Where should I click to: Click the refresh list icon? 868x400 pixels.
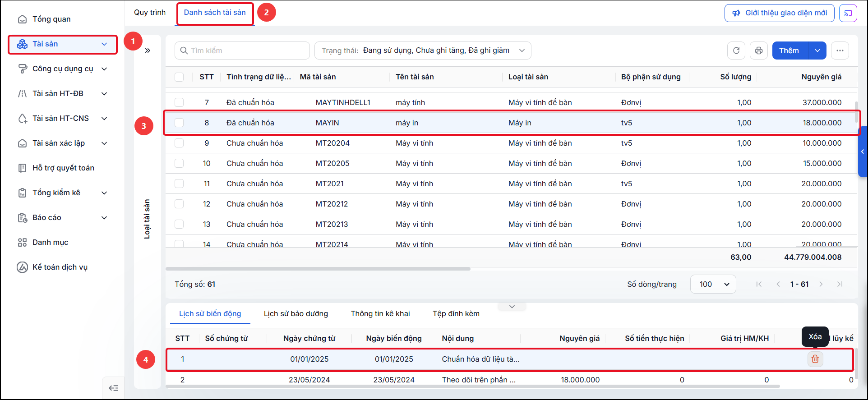pyautogui.click(x=736, y=51)
